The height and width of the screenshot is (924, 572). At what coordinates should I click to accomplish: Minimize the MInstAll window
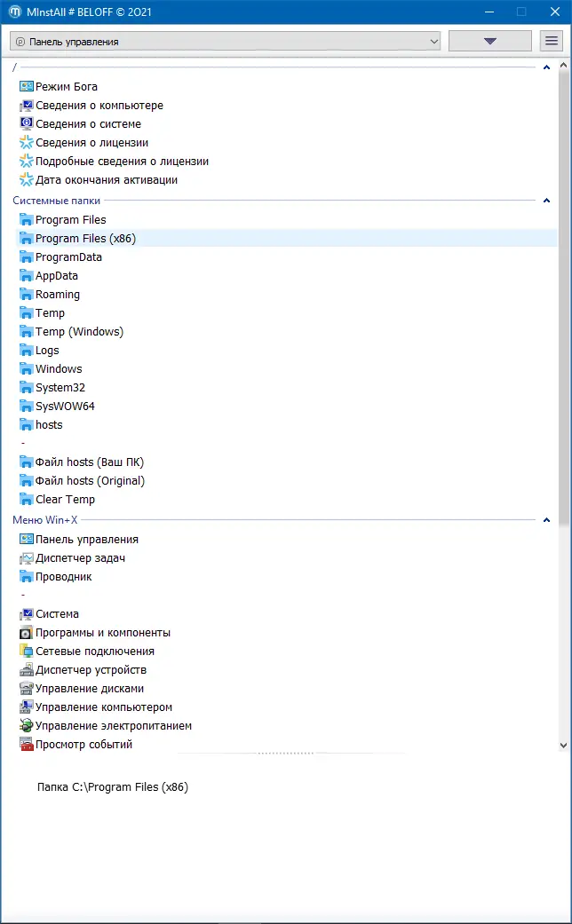(489, 12)
